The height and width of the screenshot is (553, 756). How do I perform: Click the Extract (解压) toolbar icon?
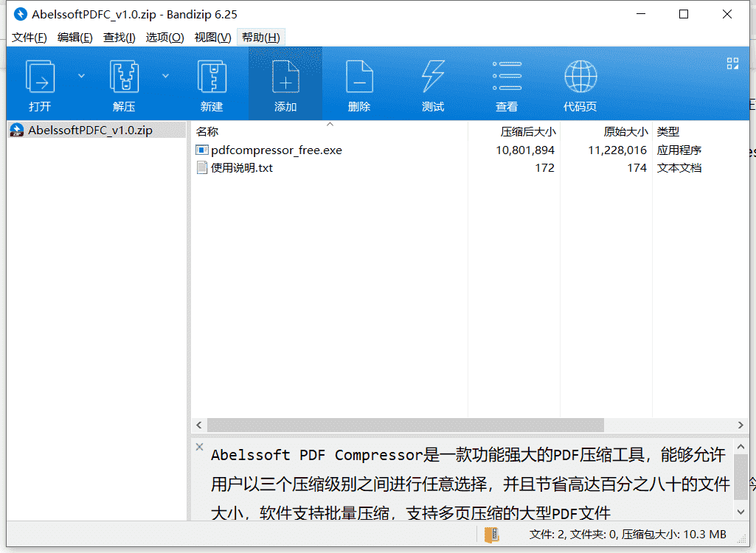click(124, 77)
